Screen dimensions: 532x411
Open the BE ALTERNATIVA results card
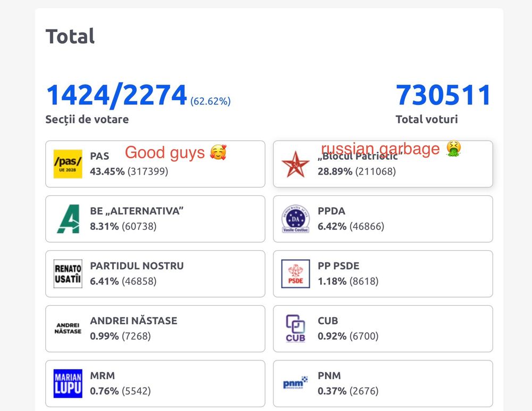point(155,219)
